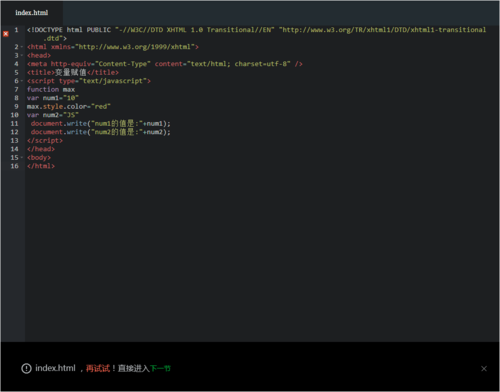
Task: Click the red error marker beside line 1
Action: tap(6, 34)
